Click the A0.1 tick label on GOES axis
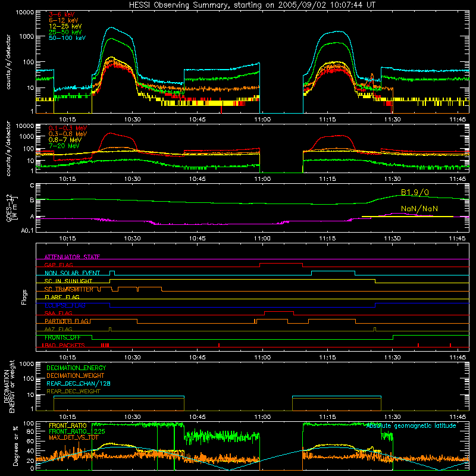 [27, 231]
